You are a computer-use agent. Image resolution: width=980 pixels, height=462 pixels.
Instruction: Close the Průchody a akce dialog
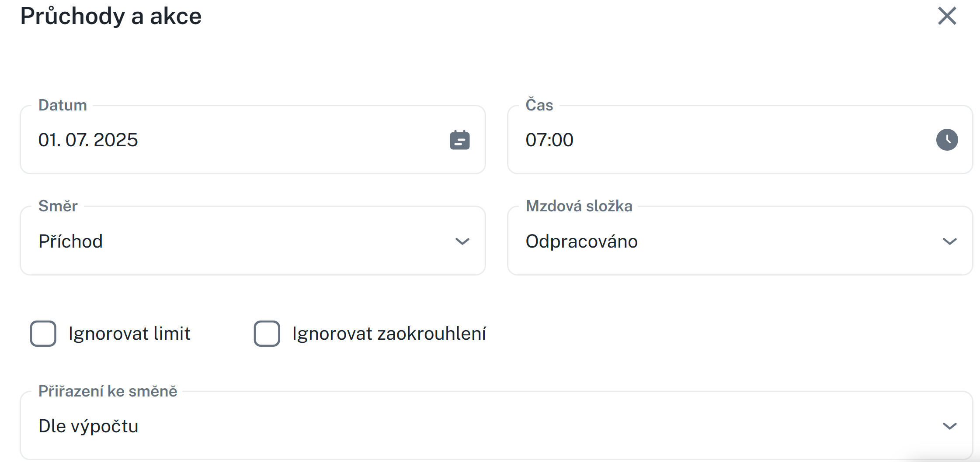[x=947, y=16]
